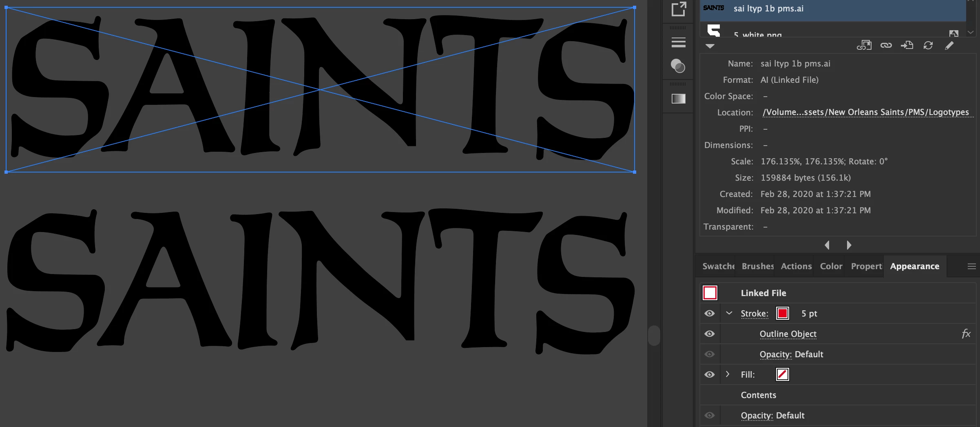The height and width of the screenshot is (427, 980).
Task: Click the Scale 176.135% value text
Action: (824, 162)
